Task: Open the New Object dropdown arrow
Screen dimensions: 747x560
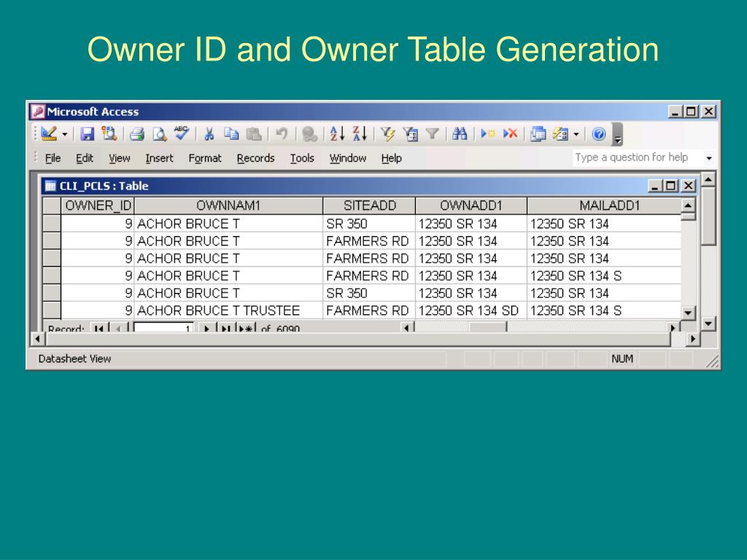Action: (x=576, y=134)
